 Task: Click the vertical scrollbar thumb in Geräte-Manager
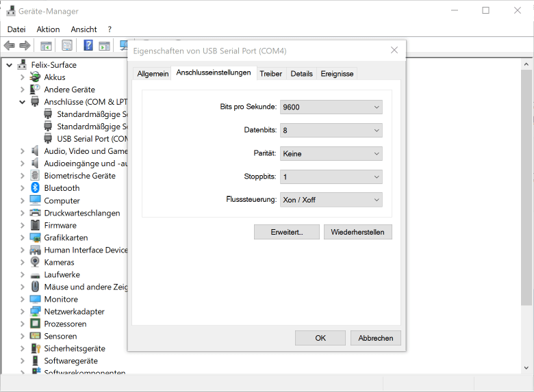pos(526,187)
